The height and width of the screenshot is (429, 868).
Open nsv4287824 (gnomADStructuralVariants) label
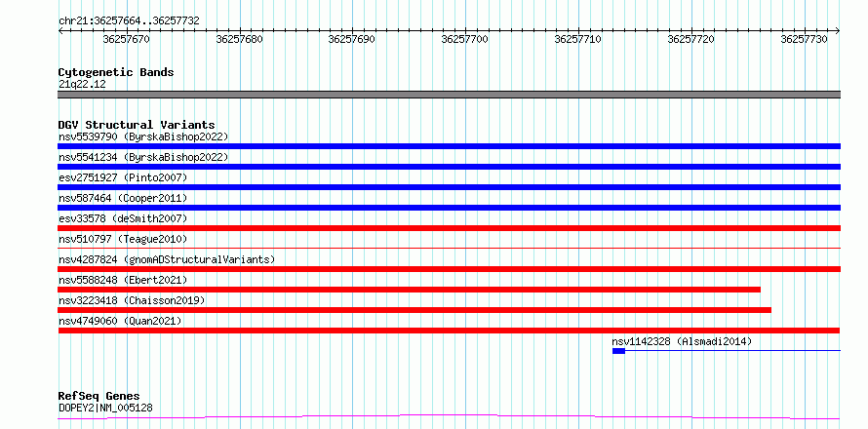point(167,259)
